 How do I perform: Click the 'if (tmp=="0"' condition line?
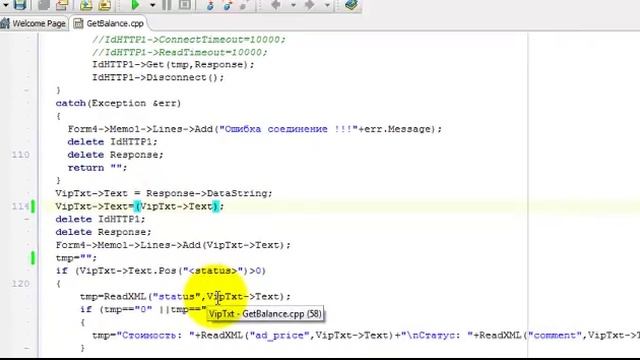pyautogui.click(x=143, y=309)
